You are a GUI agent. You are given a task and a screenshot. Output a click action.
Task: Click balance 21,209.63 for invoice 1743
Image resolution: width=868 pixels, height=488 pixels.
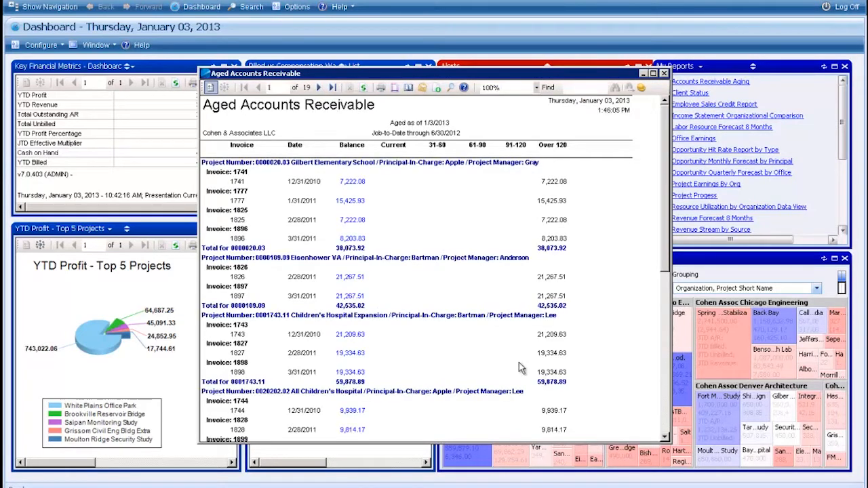point(350,334)
